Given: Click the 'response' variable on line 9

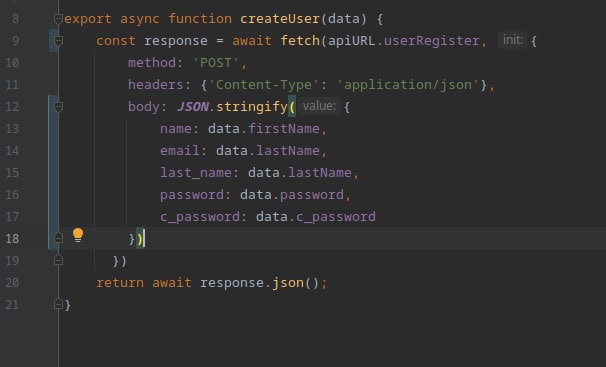Looking at the screenshot, I should click(x=176, y=41).
